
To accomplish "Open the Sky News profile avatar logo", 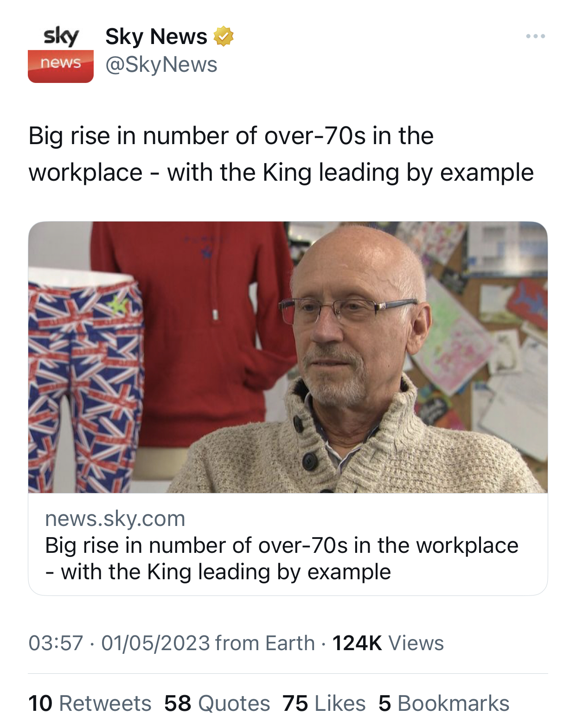I will click(x=61, y=54).
